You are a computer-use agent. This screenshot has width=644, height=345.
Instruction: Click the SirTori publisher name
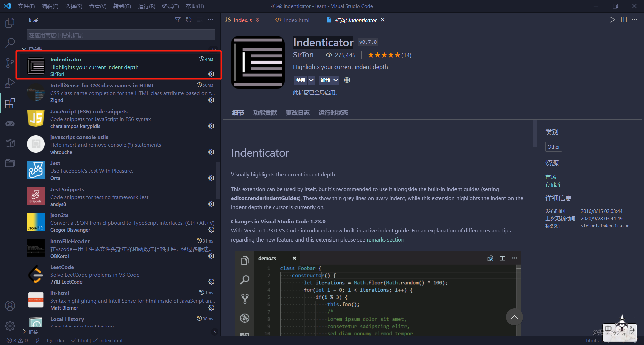coord(303,55)
